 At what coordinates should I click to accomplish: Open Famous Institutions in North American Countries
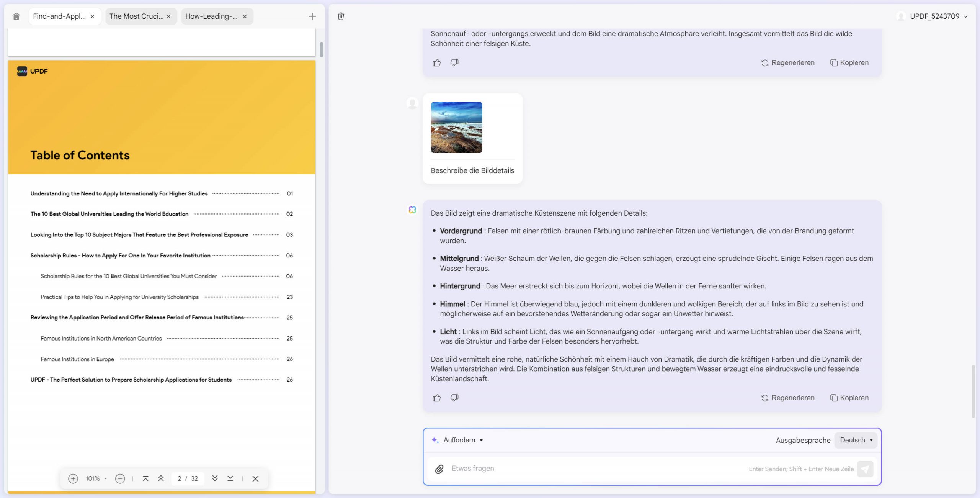point(167,339)
